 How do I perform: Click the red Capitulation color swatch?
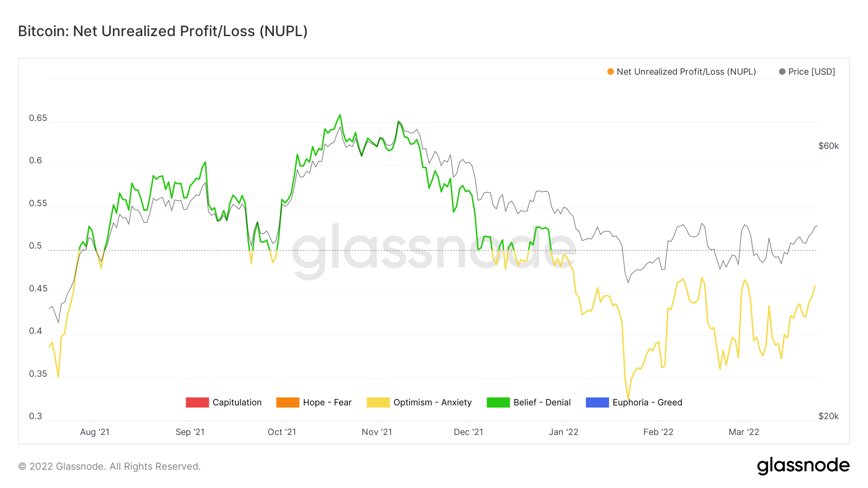click(197, 402)
